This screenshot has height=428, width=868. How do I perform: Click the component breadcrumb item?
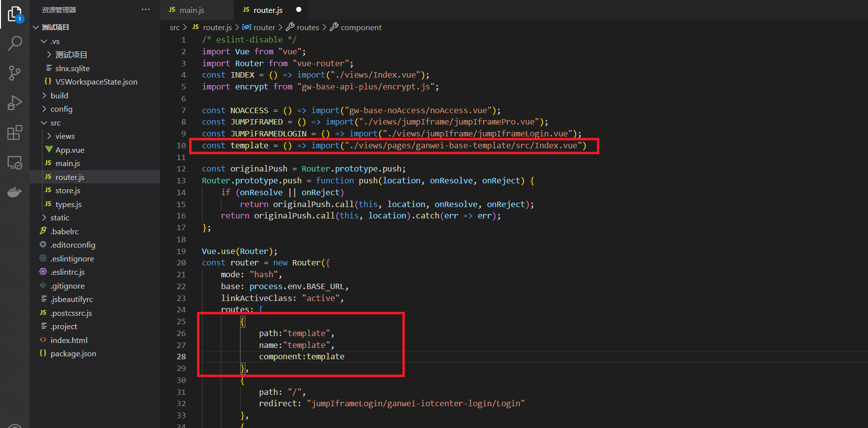360,27
